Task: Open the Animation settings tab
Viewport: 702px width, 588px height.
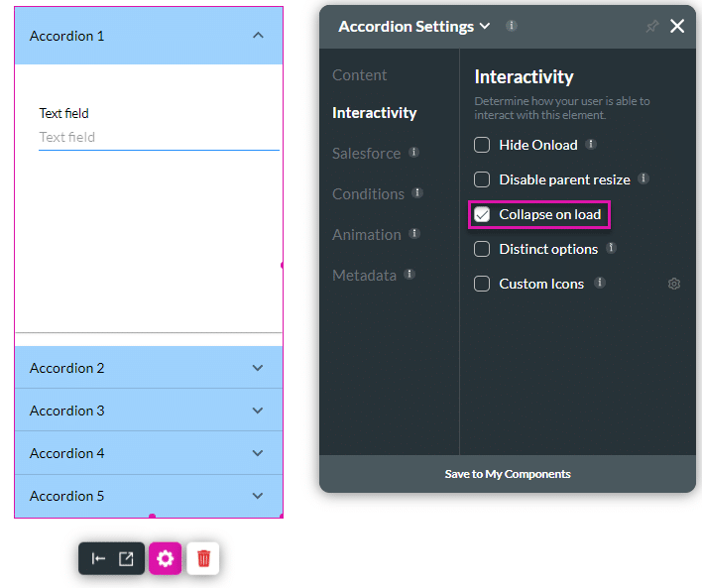Action: 367,235
